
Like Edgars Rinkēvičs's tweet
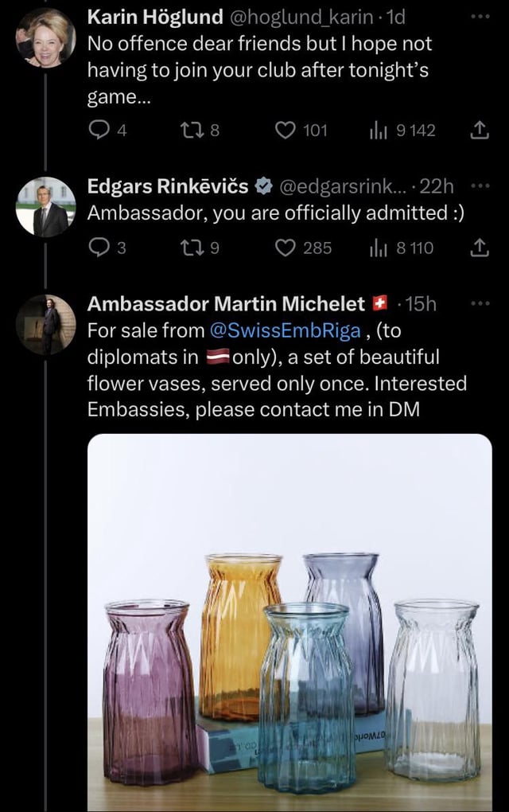point(284,248)
